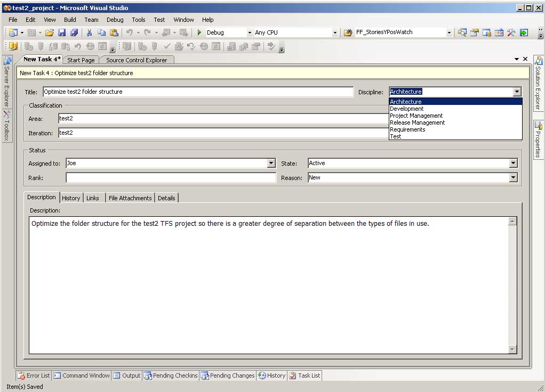This screenshot has width=545, height=392.
Task: Open the Any CPU platform dropdown
Action: tap(335, 33)
